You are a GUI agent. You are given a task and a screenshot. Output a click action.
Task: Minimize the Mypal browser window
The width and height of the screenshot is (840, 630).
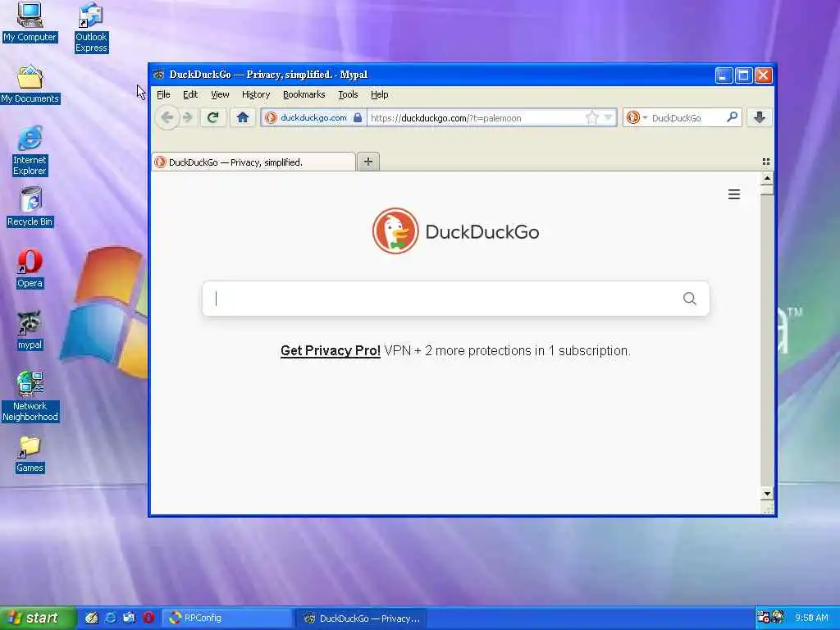point(724,75)
